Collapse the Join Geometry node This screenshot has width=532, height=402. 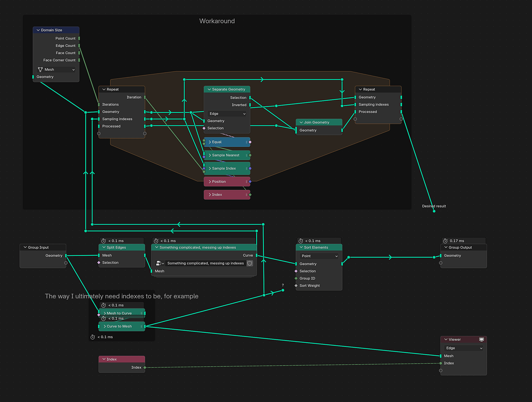tap(301, 122)
